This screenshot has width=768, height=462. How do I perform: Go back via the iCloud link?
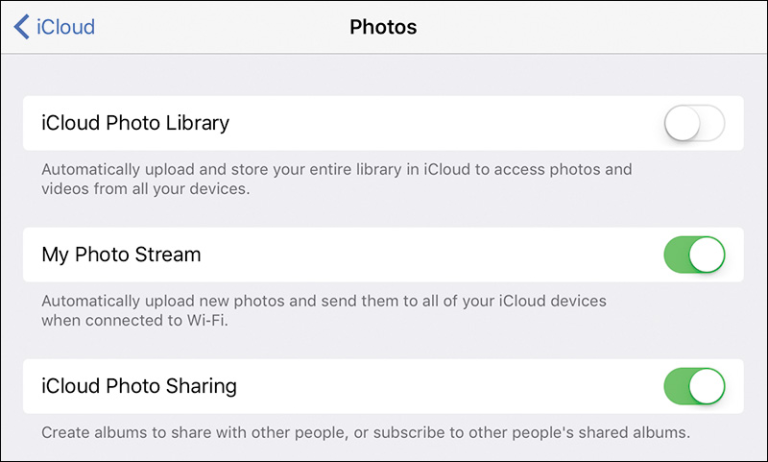tap(65, 27)
